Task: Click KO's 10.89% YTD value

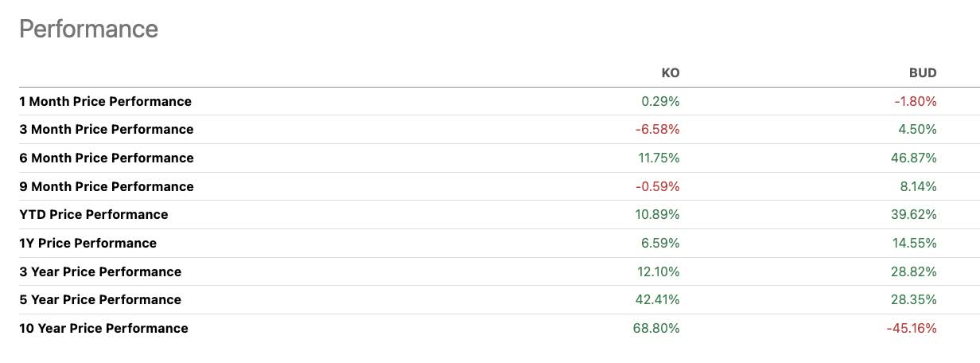Action: [x=659, y=214]
